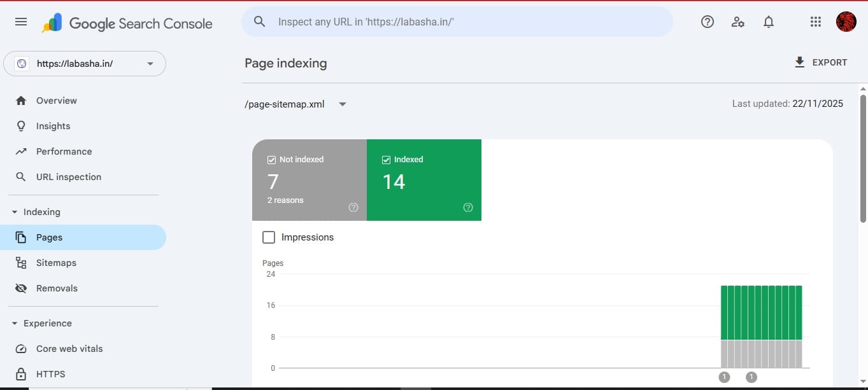Open your profile avatar

(846, 21)
